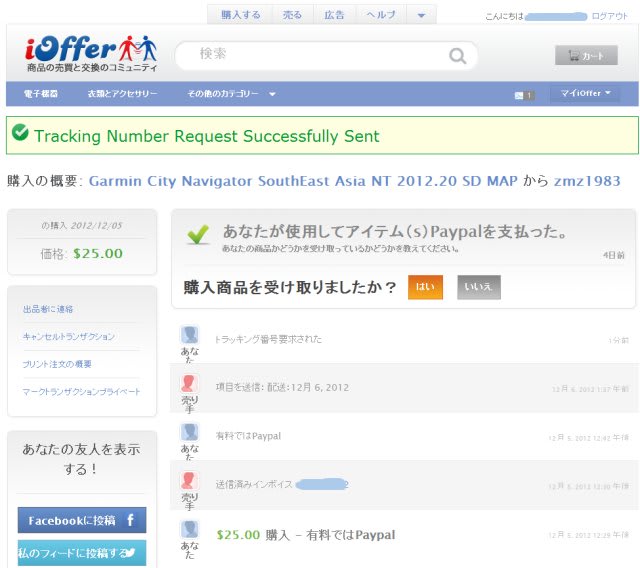Open the ヘルプ top tab
This screenshot has width=640, height=568.
tap(380, 15)
